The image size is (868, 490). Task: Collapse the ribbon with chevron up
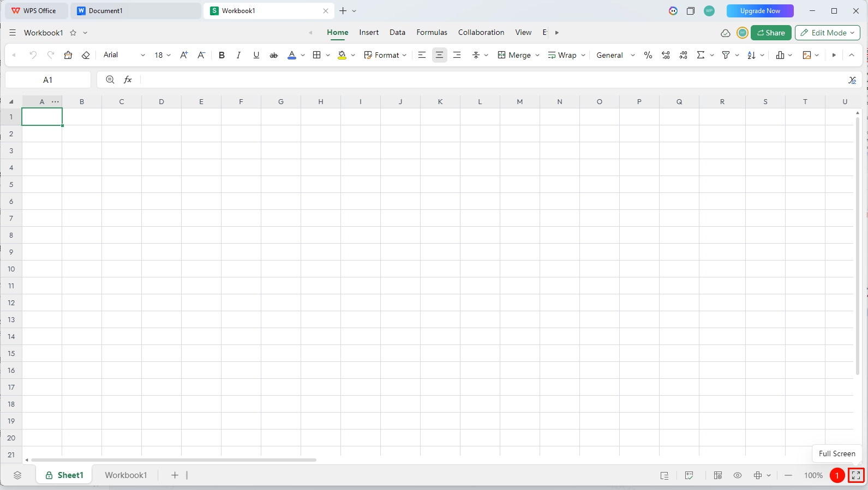coord(852,55)
